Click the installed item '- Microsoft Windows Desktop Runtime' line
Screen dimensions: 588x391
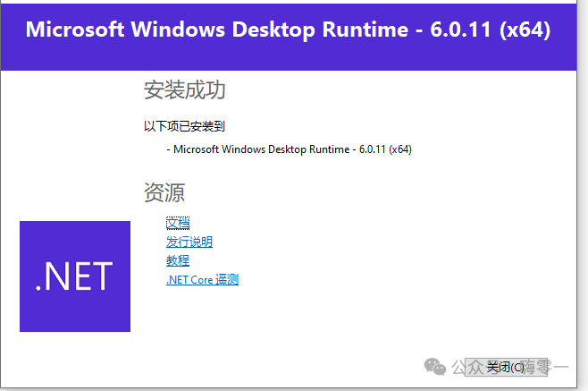(x=290, y=149)
